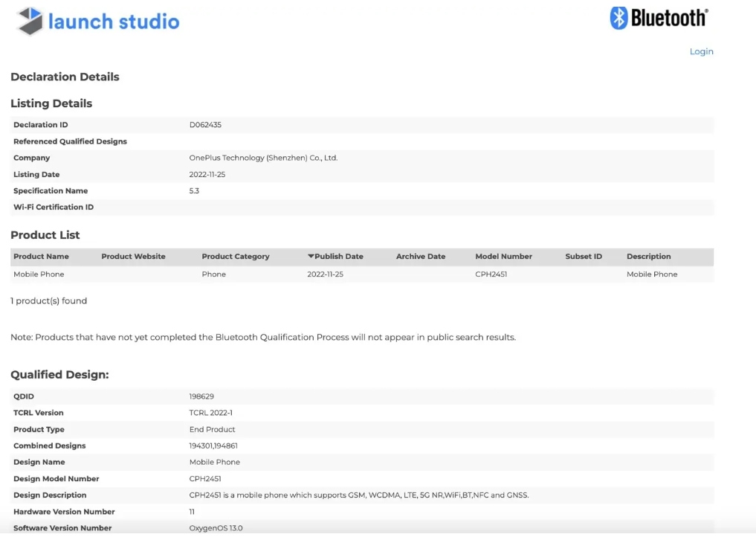Click the Qualified Design heading

pyautogui.click(x=59, y=374)
